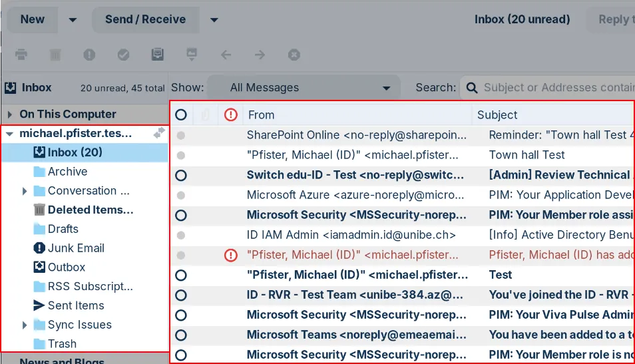This screenshot has width=635, height=364.
Task: Open 'You've joined the ID - RVR' email
Action: [x=403, y=295]
